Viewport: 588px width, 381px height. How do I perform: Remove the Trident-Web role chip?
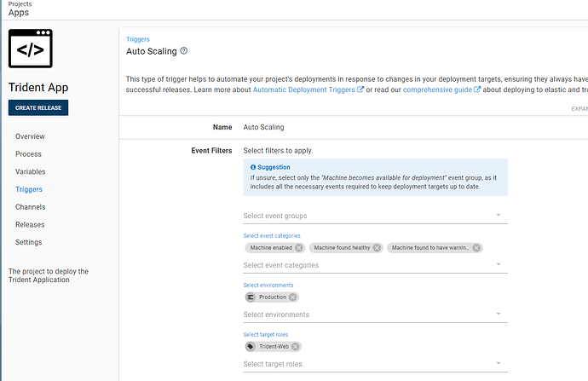pyautogui.click(x=295, y=347)
